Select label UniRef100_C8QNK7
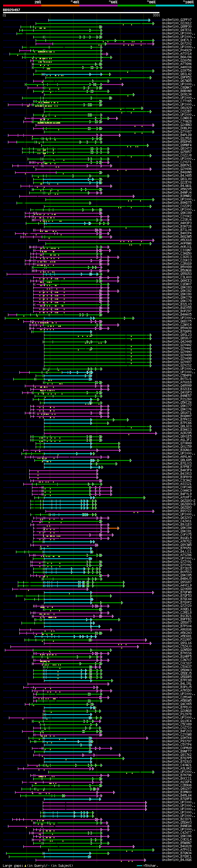Image resolution: width=197 pixels, height=868 pixels. 176,88
